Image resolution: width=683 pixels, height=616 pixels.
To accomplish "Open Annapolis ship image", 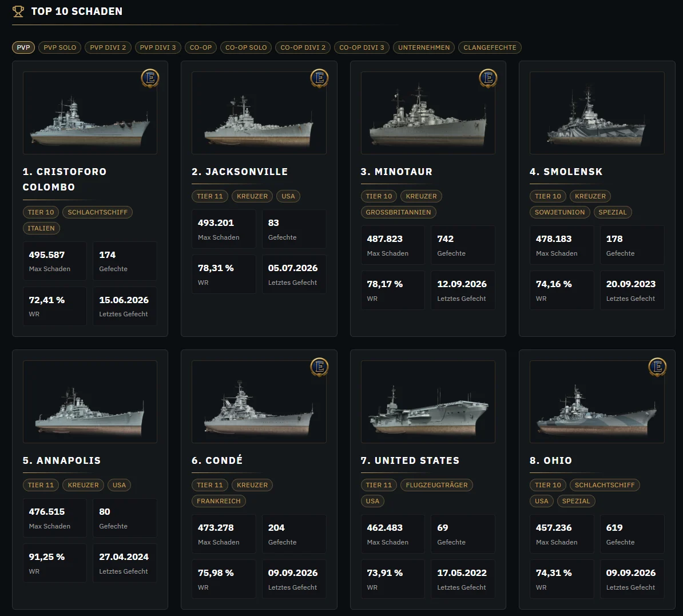I will 90,402.
